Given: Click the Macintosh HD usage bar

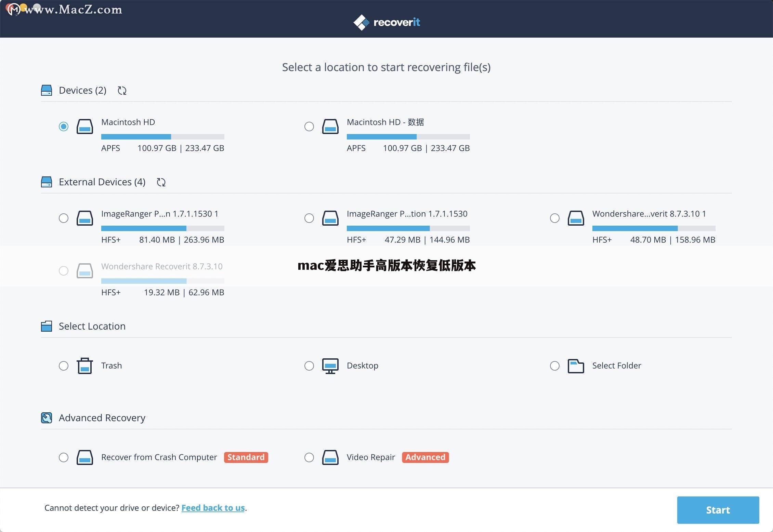Looking at the screenshot, I should point(163,137).
